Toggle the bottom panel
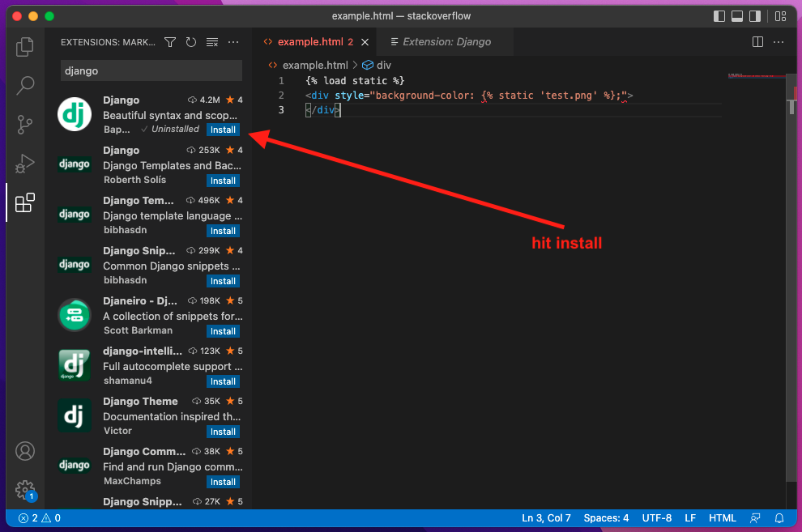 (x=737, y=16)
